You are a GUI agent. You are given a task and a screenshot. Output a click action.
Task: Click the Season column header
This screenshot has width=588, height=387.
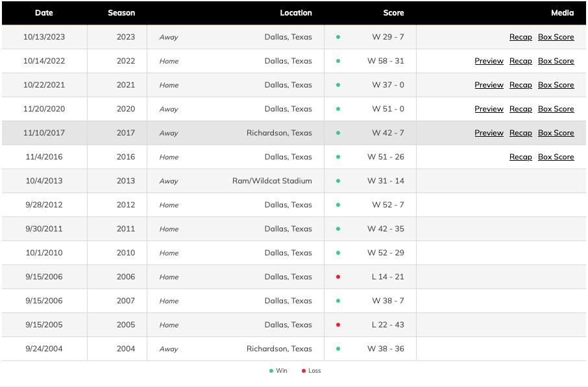pyautogui.click(x=121, y=12)
